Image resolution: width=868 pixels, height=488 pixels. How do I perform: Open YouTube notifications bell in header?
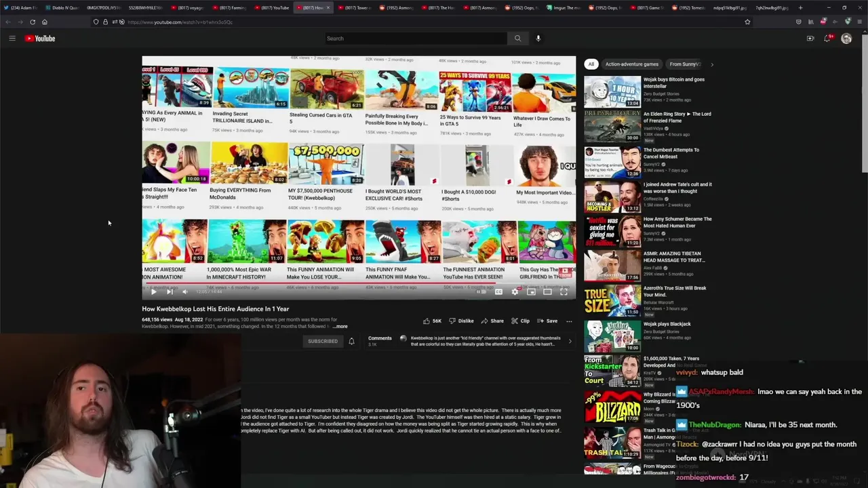click(x=827, y=39)
